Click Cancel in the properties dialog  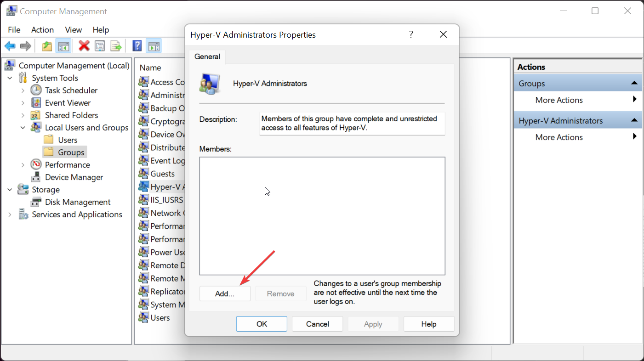(317, 324)
